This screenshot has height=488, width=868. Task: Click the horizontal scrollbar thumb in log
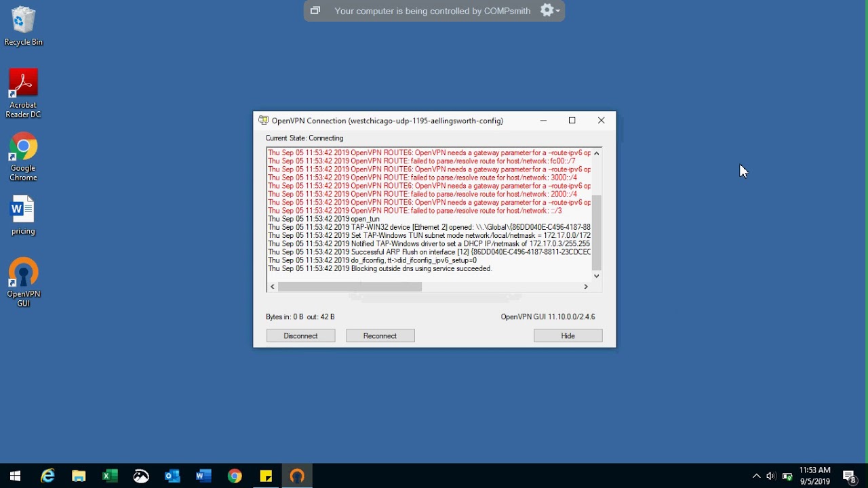349,287
